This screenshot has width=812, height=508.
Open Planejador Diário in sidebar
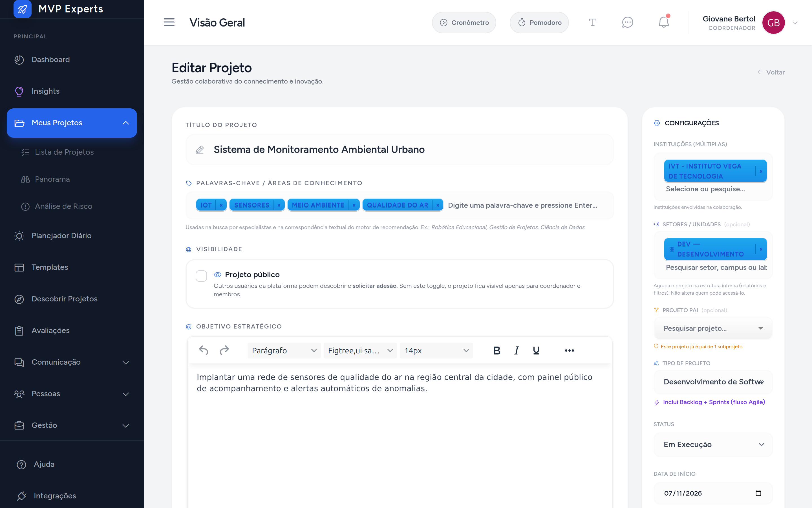coord(72,236)
